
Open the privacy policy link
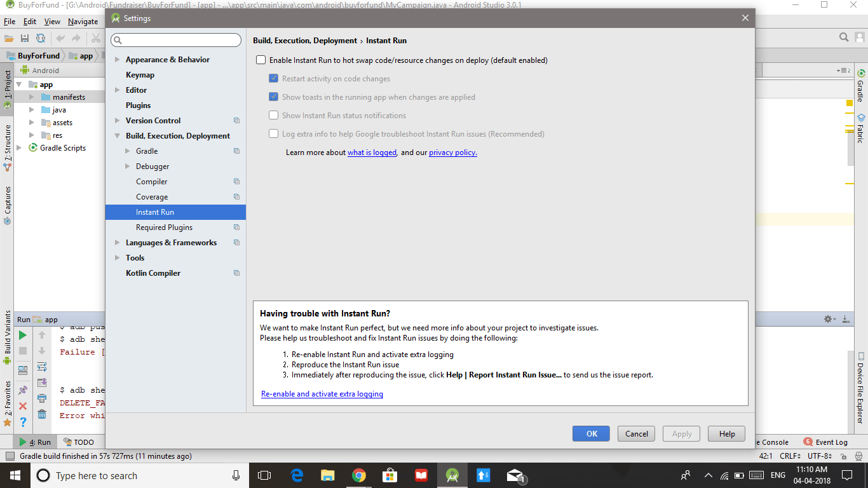point(452,152)
